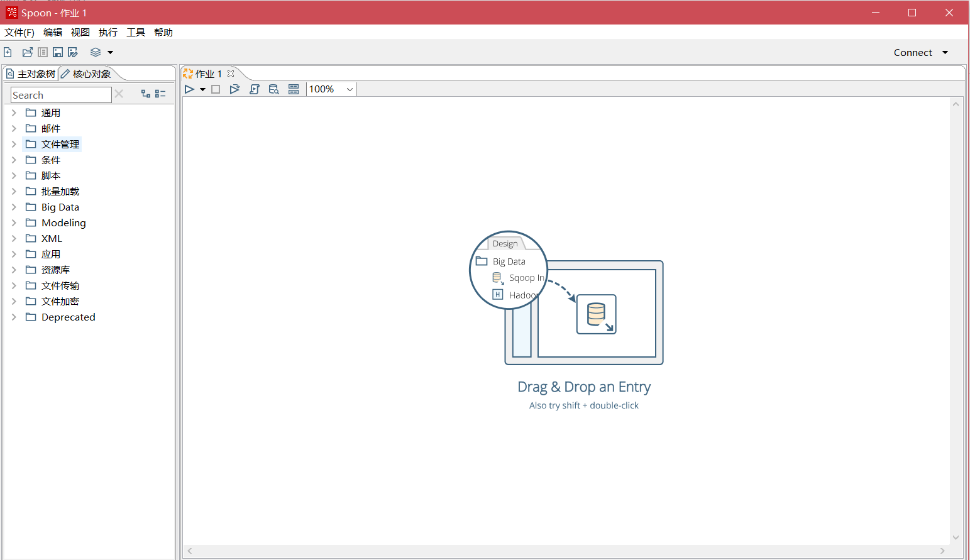Expand the Big Data folder in the tree
970x560 pixels.
[x=14, y=207]
